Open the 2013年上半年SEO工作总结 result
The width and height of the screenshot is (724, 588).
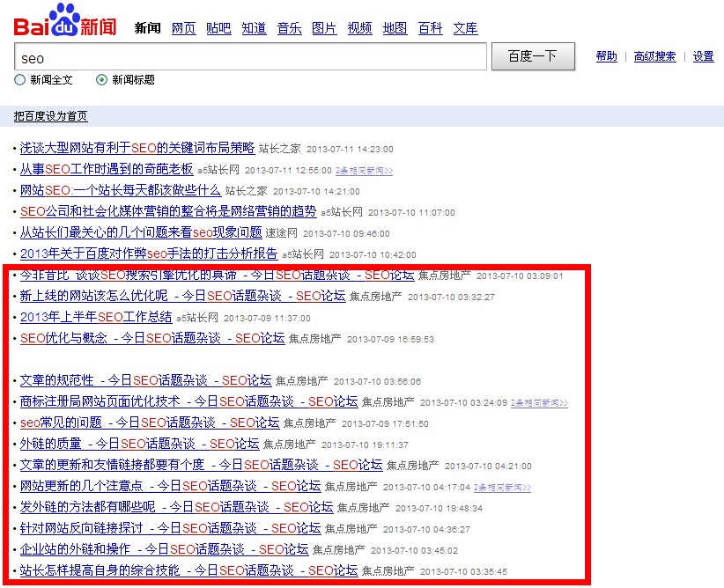click(x=99, y=318)
